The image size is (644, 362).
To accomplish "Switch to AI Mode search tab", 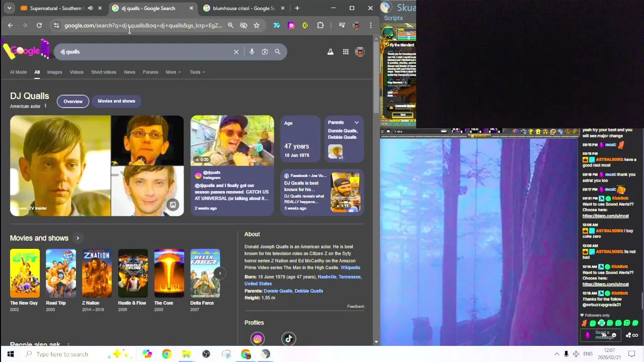I will (x=18, y=72).
